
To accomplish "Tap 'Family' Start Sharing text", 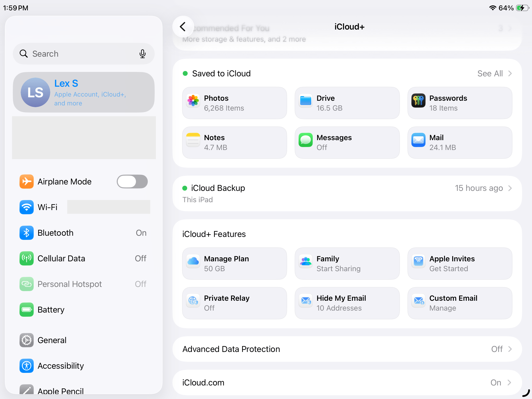I will pyautogui.click(x=338, y=264).
